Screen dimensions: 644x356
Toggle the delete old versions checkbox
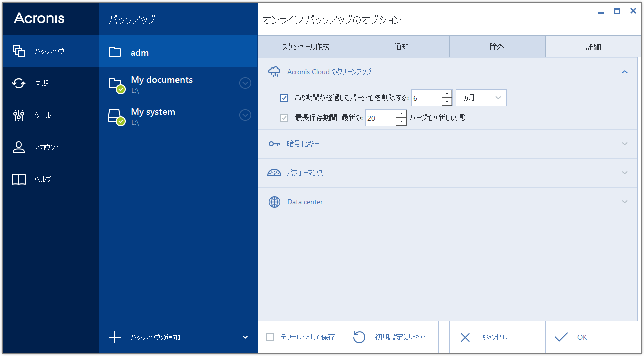click(x=284, y=98)
